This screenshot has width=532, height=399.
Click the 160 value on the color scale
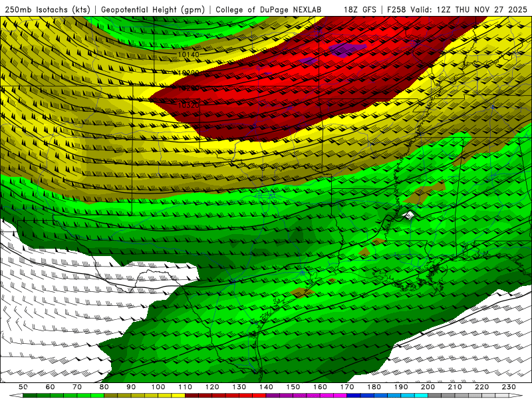[x=320, y=387]
